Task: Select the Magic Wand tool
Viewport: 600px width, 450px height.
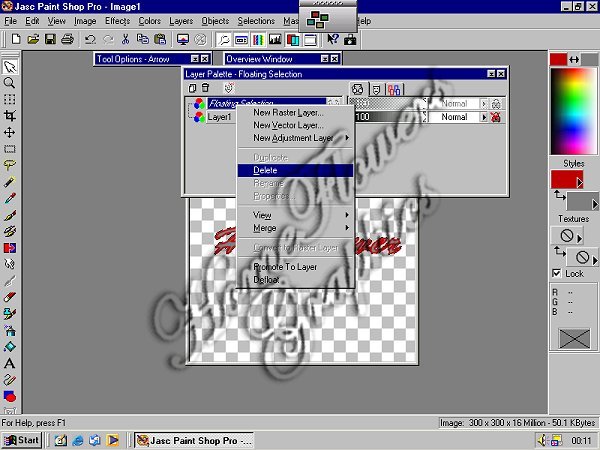Action: (10, 182)
